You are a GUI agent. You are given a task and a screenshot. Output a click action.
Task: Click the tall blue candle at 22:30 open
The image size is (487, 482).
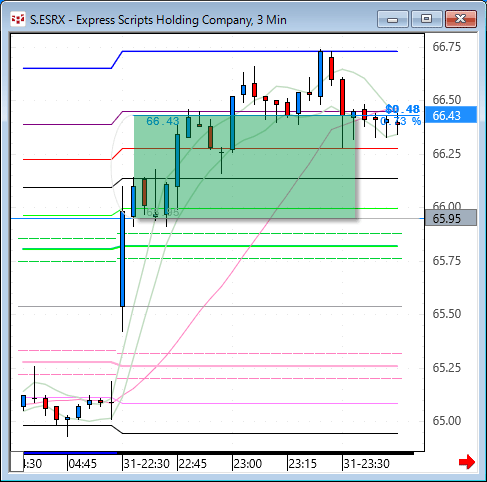click(122, 259)
